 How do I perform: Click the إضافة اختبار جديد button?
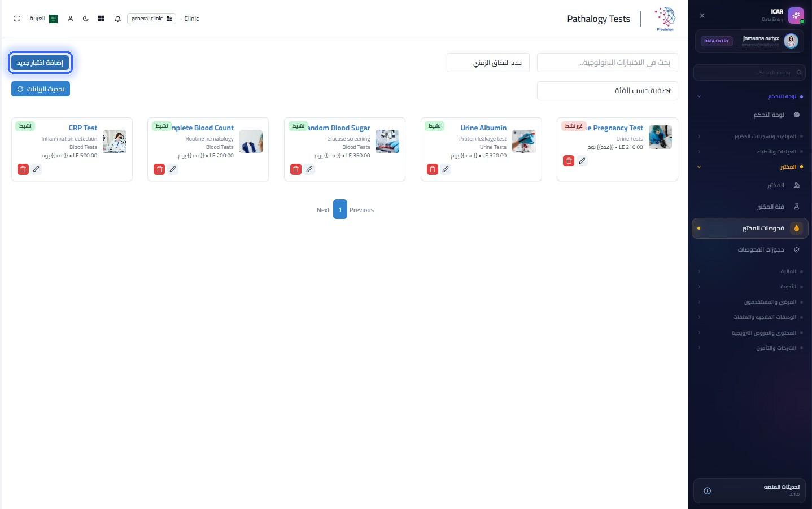coord(40,63)
